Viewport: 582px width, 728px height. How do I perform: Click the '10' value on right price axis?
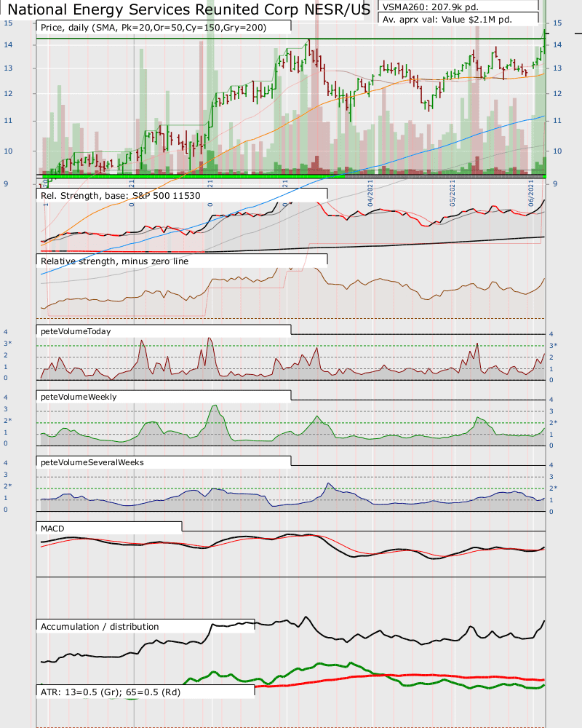click(x=557, y=151)
